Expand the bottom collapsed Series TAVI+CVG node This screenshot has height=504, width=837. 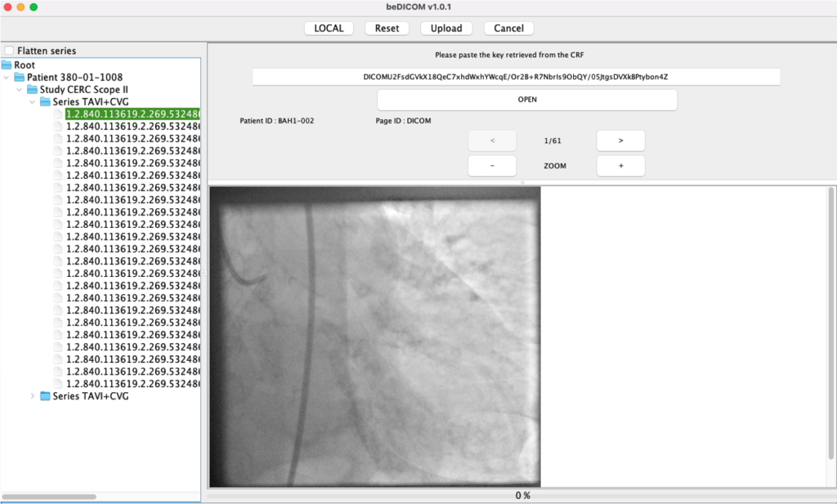[x=33, y=396]
